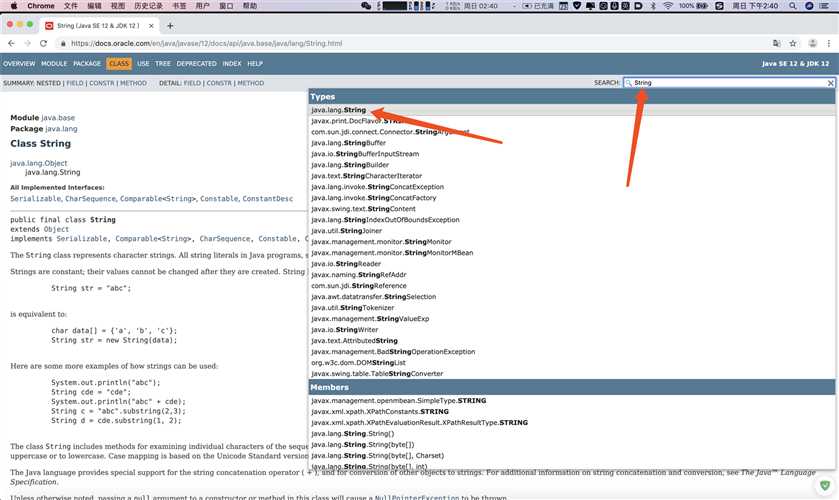Select XPathConstants.STRING member result
839x500 pixels.
click(x=572, y=412)
